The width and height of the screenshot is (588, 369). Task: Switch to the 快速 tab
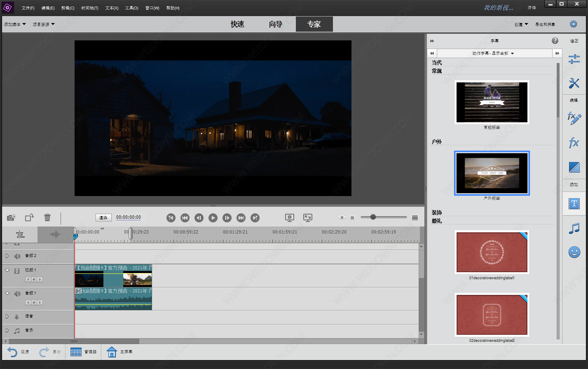(237, 24)
